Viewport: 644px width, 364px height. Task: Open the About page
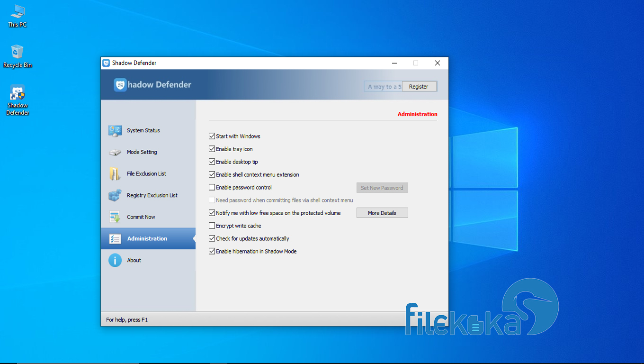148,260
